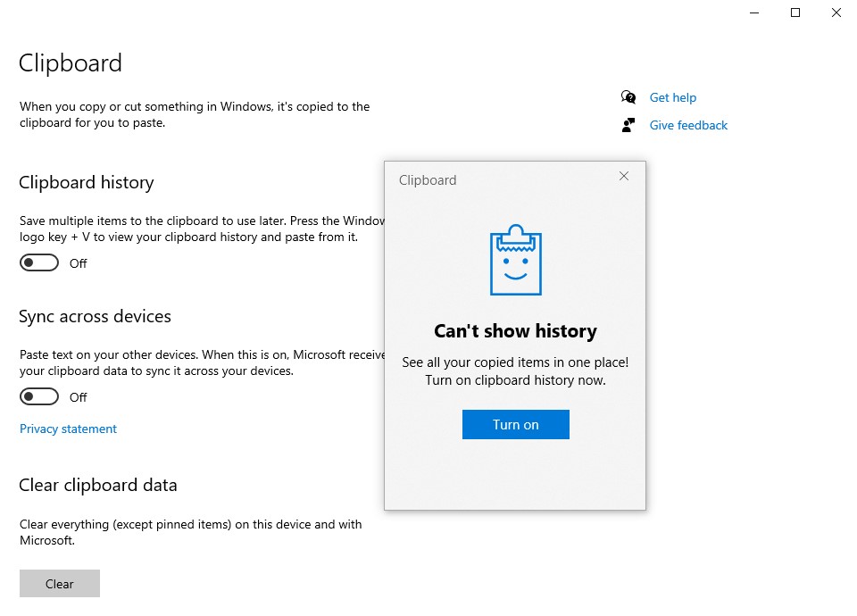Click the Clipboard page heading

[71, 63]
